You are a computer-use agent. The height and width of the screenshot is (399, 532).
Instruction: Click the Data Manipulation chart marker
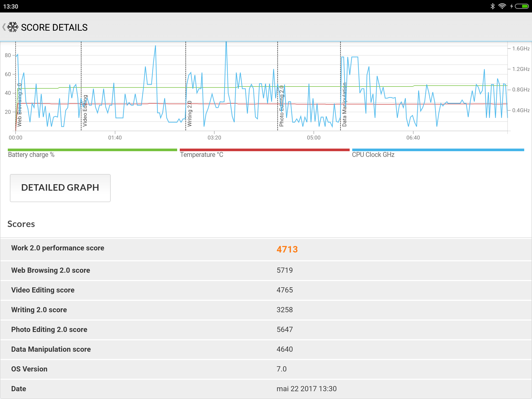344,104
